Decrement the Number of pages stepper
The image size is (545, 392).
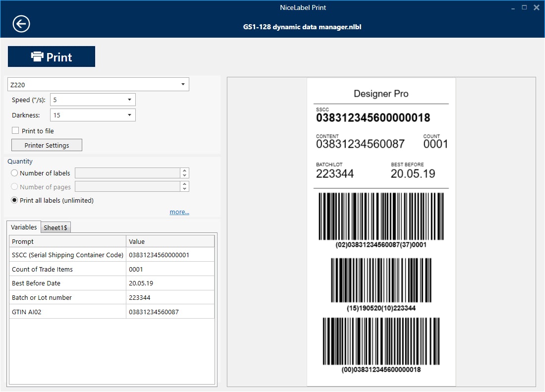184,188
